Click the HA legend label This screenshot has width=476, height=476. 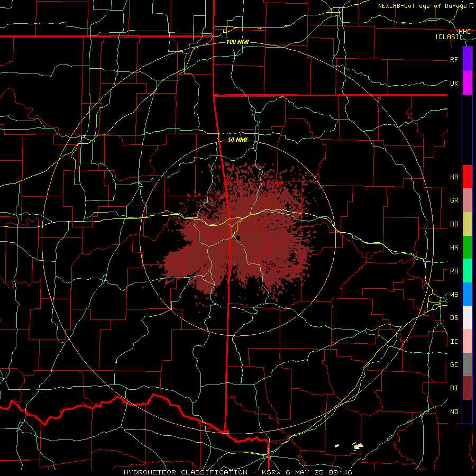(x=454, y=177)
